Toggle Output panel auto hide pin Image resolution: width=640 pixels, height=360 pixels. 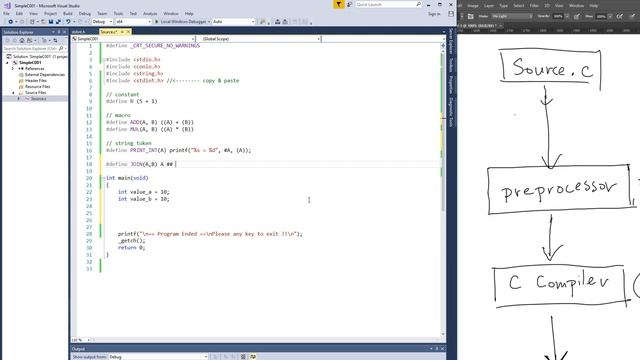click(437, 349)
